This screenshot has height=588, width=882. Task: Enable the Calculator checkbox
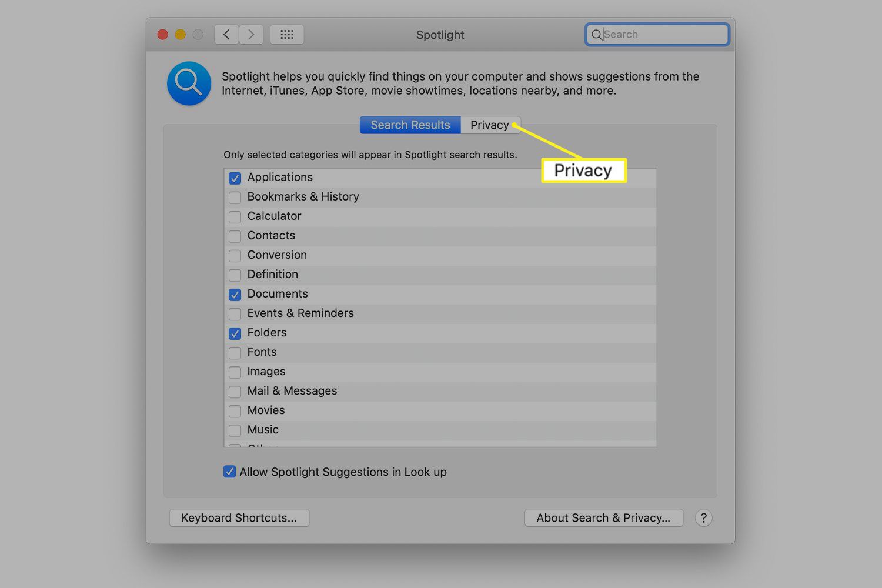coord(235,216)
